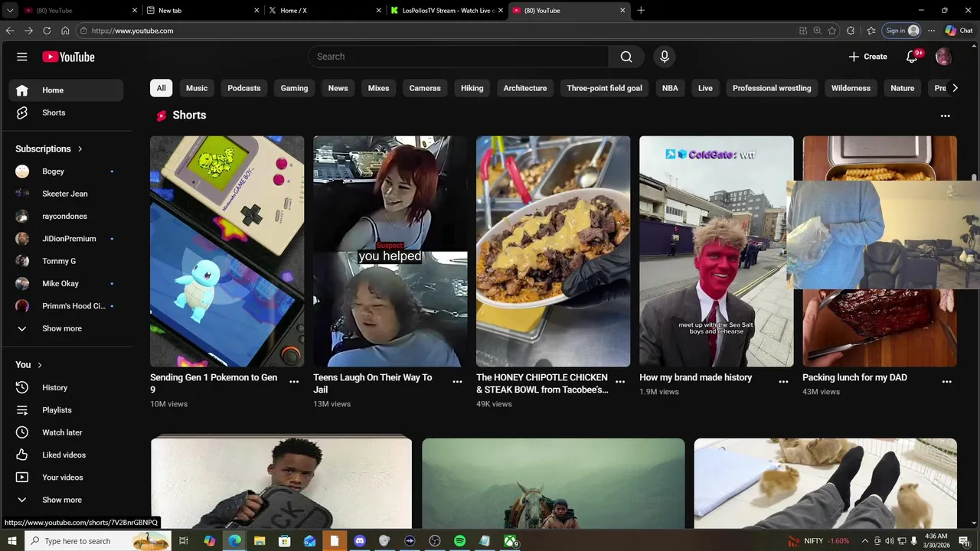Click the address bar URL

point(132,31)
